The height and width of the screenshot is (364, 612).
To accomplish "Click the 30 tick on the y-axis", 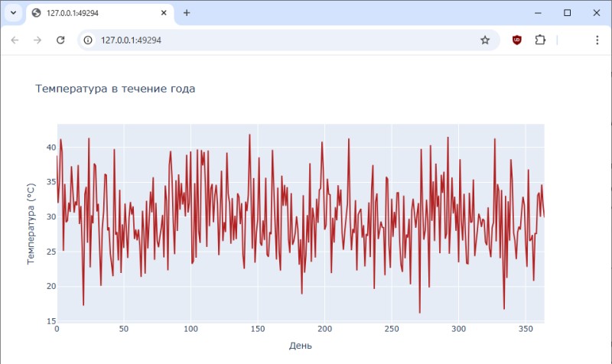I will point(50,216).
